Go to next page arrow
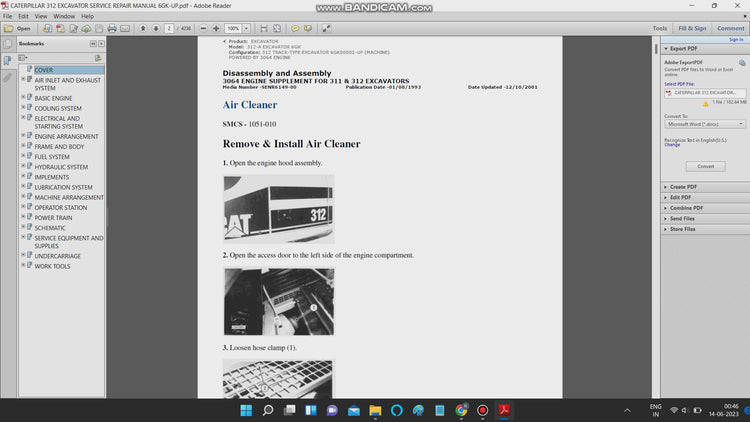 pos(156,29)
